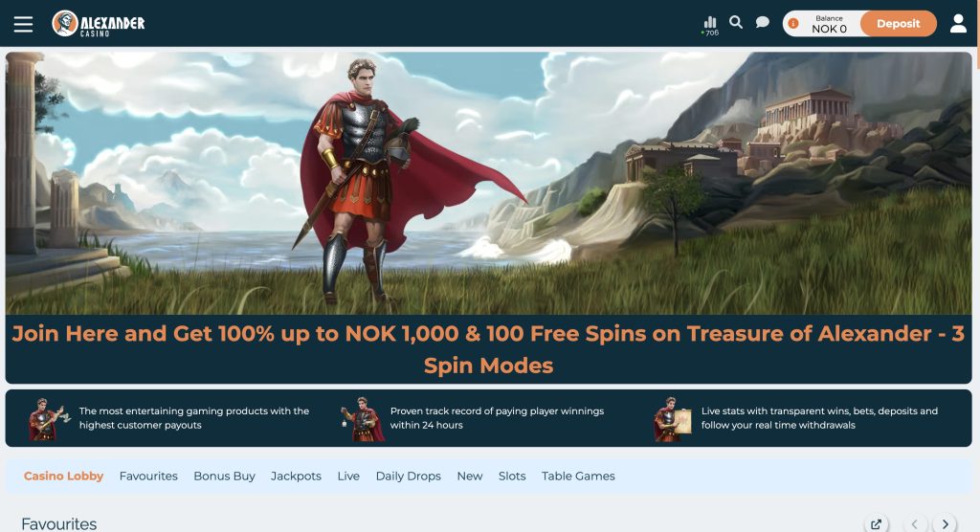Click the Alexander hero banner image
This screenshot has width=980, height=532.
[x=489, y=183]
